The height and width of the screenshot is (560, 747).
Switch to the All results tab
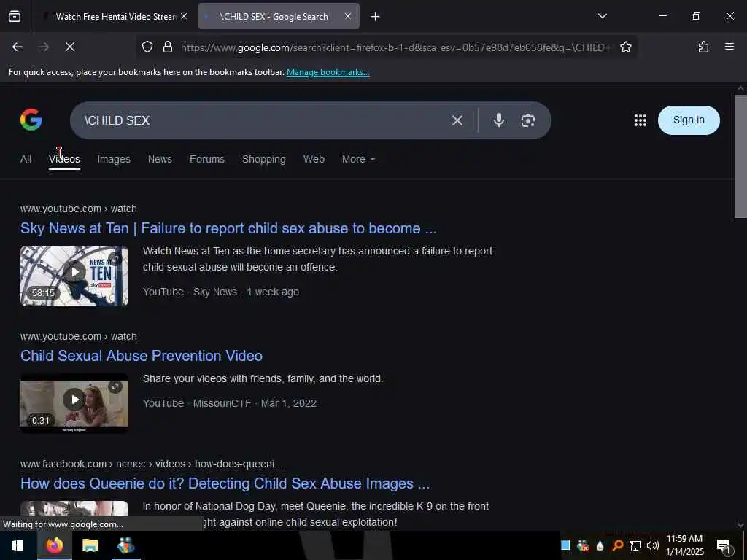pos(26,159)
